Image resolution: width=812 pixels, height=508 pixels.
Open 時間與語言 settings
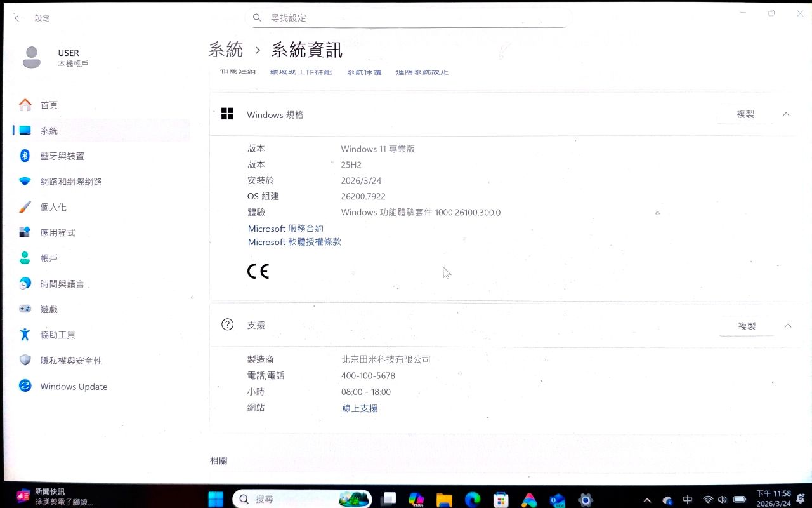click(62, 284)
